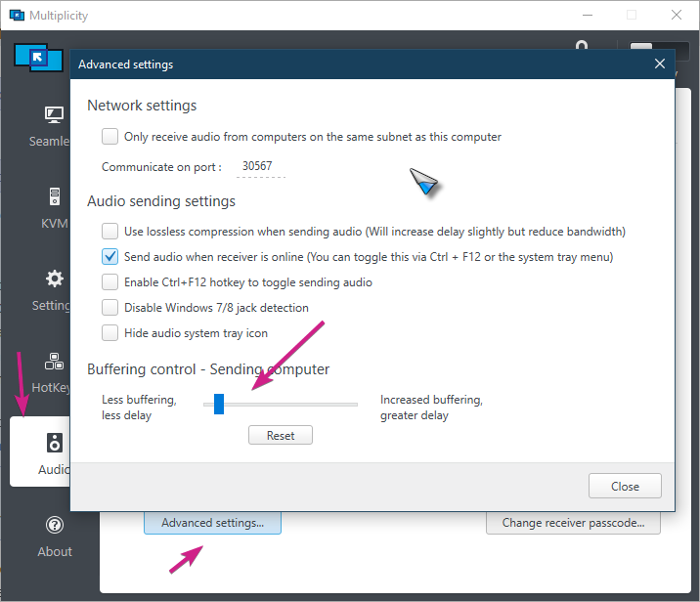Enable Ctrl+F12 hotkey checkbox
Viewport: 700px width, 602px height.
click(x=110, y=282)
